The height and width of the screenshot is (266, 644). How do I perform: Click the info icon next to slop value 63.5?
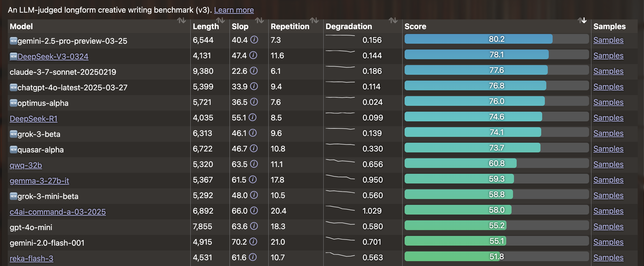click(254, 164)
